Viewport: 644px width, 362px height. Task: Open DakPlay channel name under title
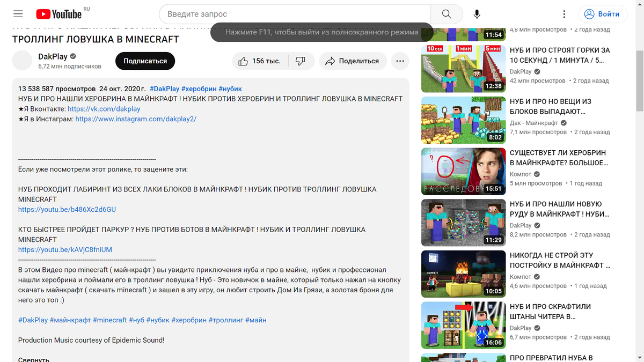(x=52, y=56)
